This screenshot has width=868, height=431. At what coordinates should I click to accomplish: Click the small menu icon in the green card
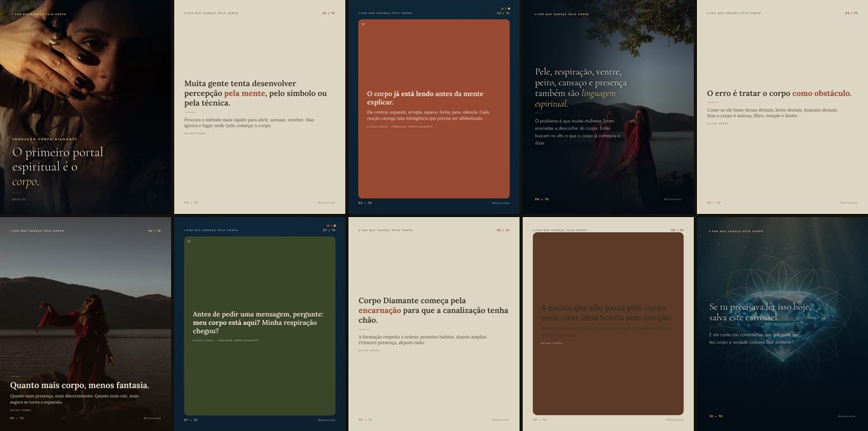point(188,242)
